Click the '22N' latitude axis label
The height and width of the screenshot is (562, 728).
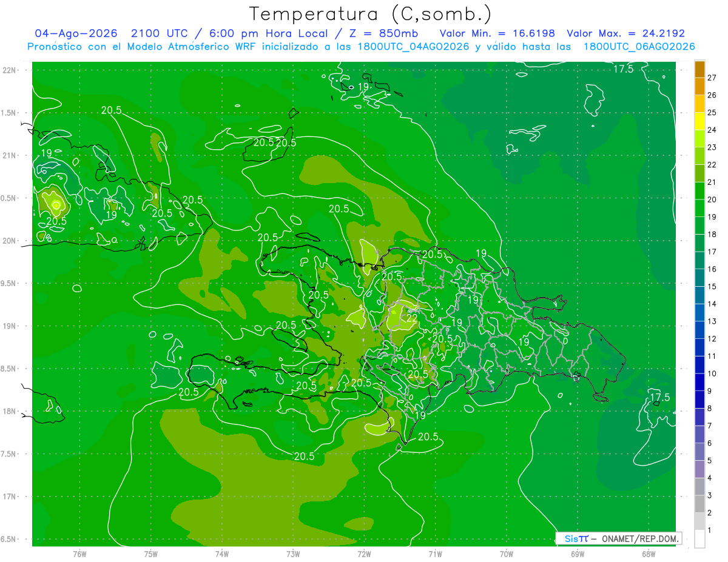8,70
